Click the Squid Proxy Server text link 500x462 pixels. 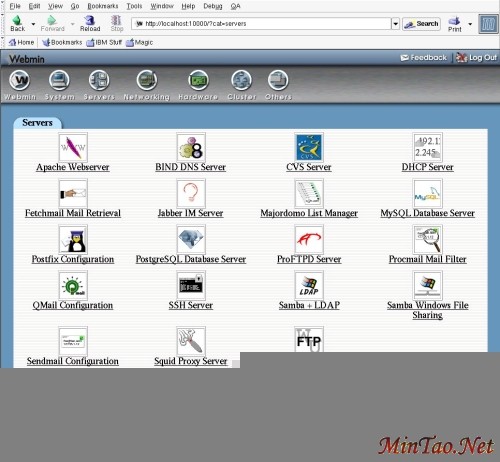coord(191,361)
